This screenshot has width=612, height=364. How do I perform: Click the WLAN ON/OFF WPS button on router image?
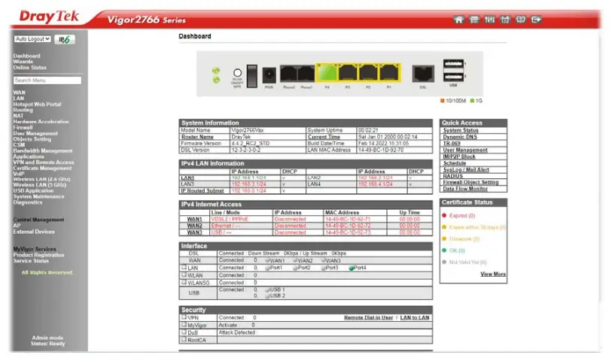point(237,73)
